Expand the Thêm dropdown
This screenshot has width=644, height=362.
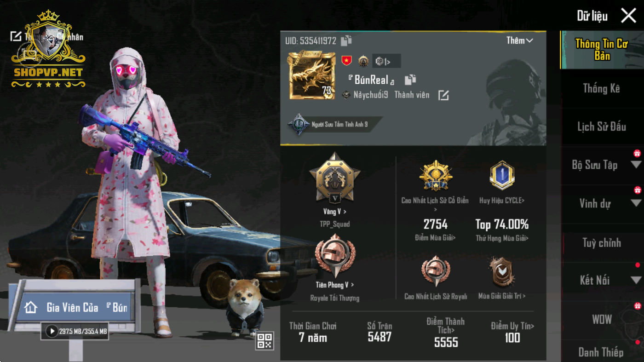(x=520, y=40)
